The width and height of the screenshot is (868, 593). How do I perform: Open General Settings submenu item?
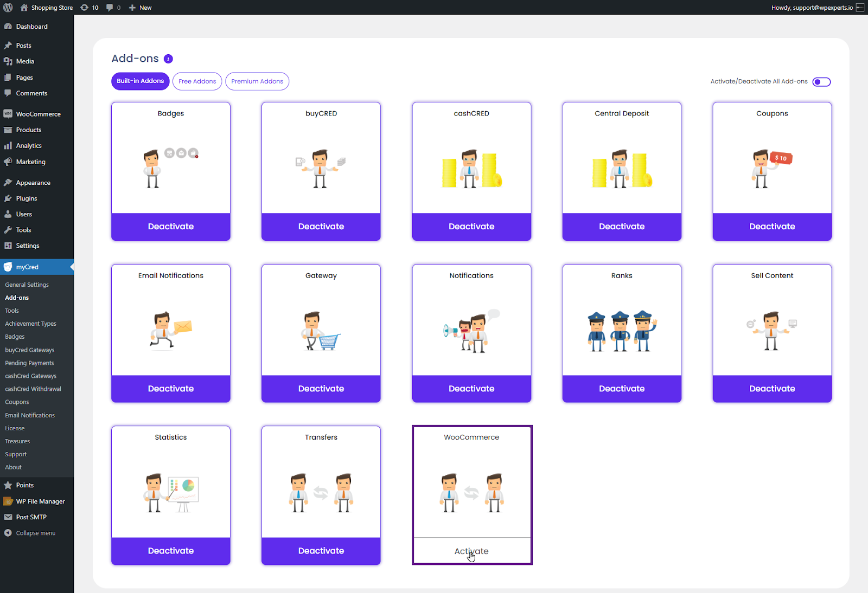tap(27, 285)
